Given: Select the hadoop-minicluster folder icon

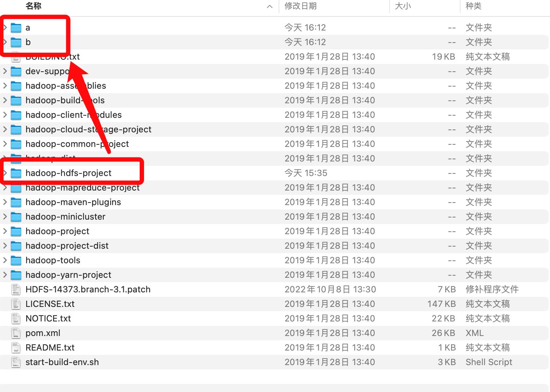Looking at the screenshot, I should click(16, 217).
